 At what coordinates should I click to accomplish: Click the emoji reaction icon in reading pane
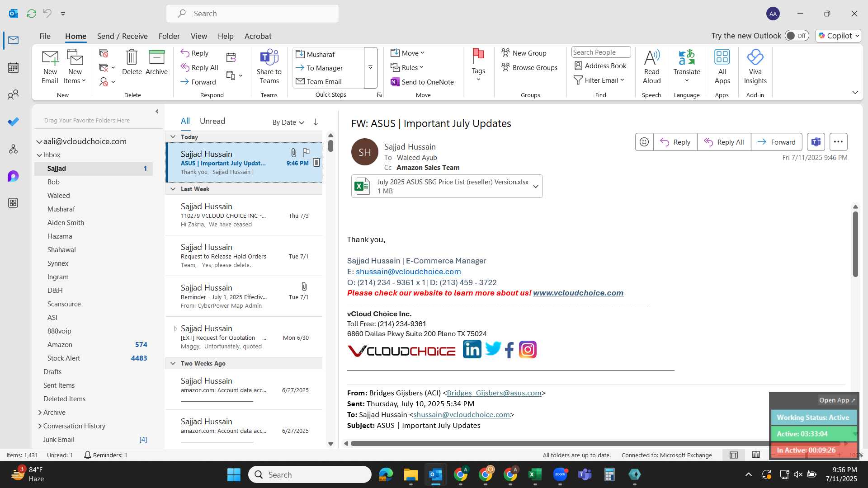644,142
